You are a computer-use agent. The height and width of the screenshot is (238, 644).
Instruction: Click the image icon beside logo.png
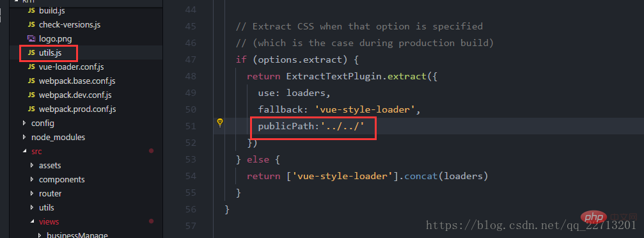31,38
